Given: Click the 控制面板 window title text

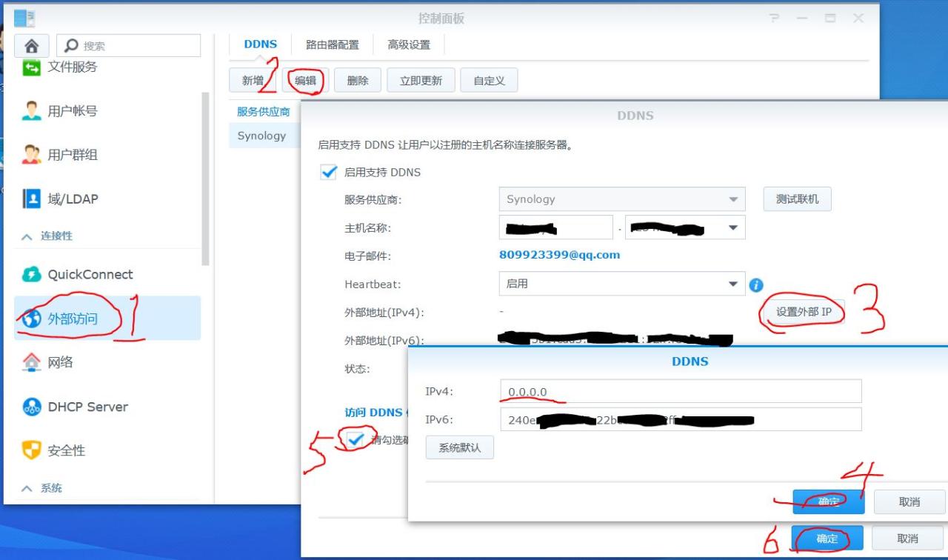Looking at the screenshot, I should tap(441, 19).
